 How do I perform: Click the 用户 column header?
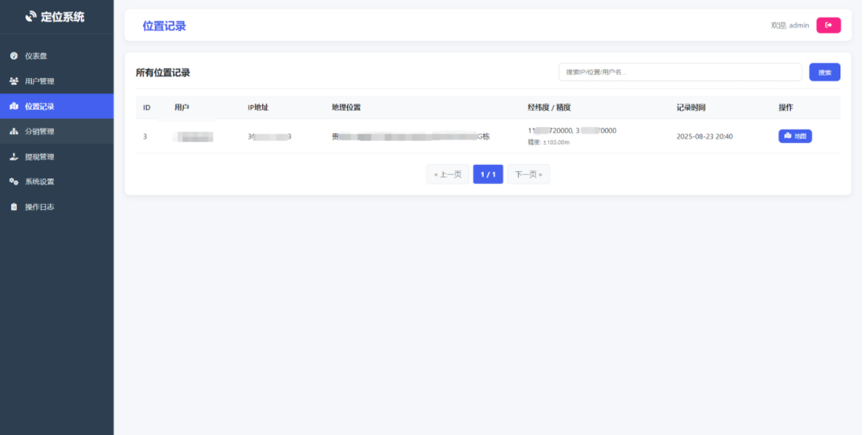tap(182, 107)
